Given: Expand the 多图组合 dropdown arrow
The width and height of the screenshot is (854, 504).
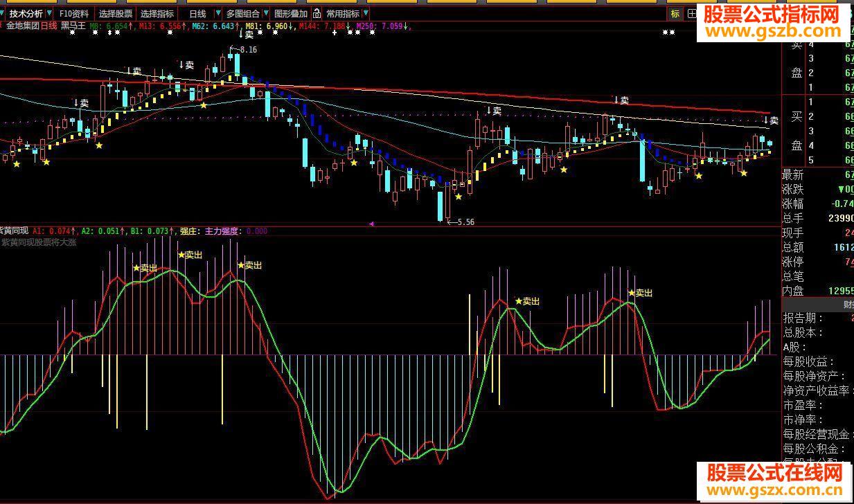Looking at the screenshot, I should (266, 13).
